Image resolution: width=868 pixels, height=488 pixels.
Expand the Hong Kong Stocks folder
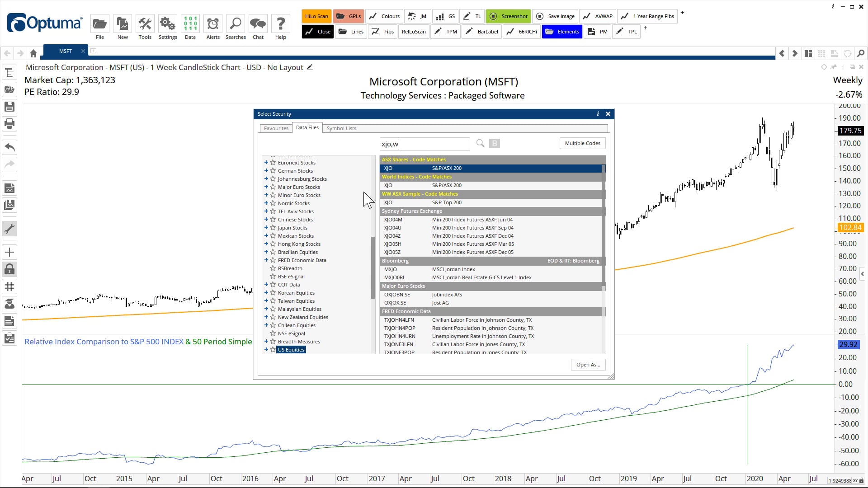[x=266, y=244]
